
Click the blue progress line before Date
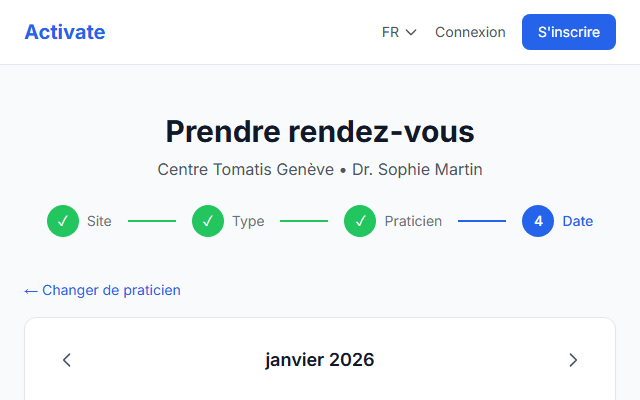coord(482,221)
